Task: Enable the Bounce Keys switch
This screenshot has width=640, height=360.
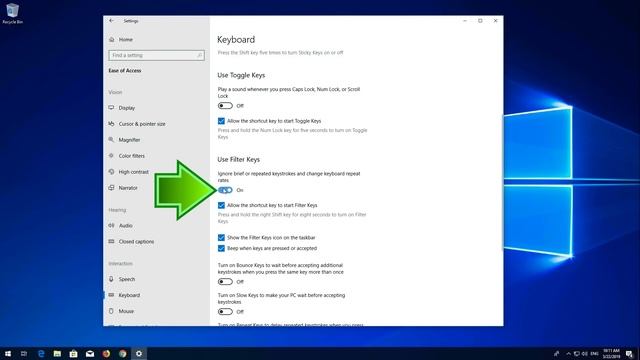Action: tap(225, 282)
